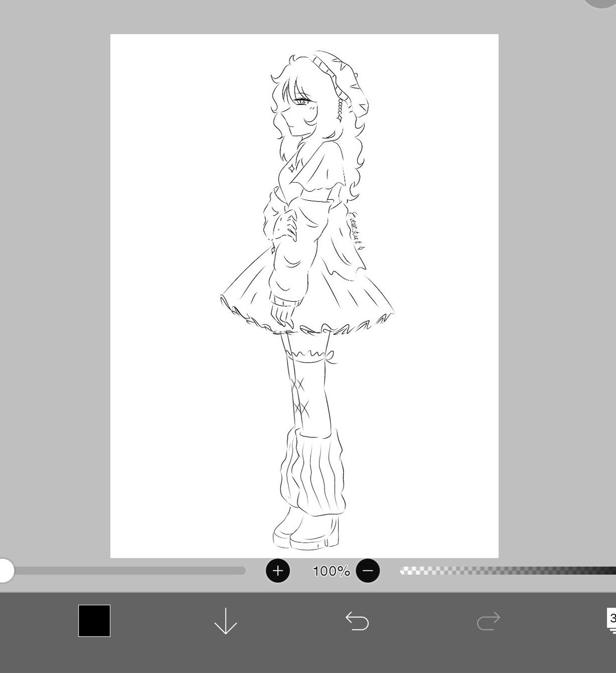Zoom in using the plus button
Screen dimensions: 616x673
277,571
